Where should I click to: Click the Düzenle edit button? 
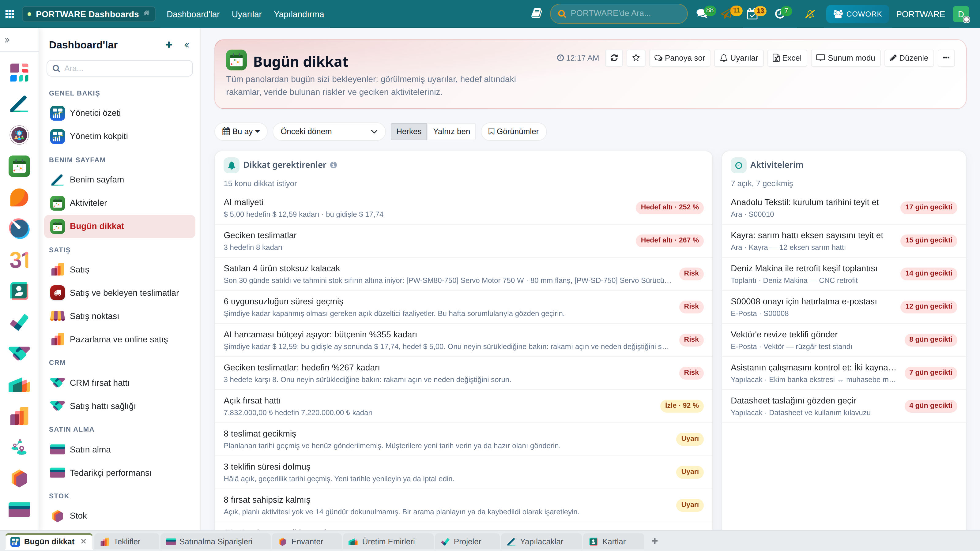909,58
